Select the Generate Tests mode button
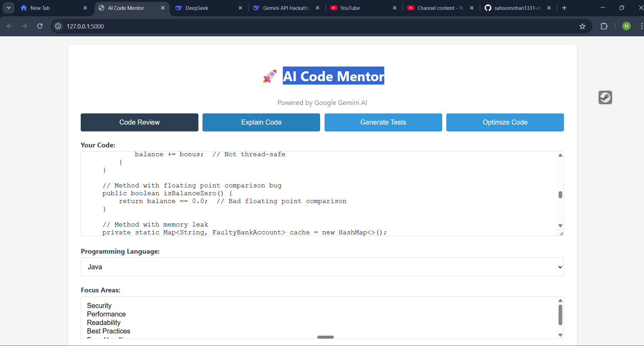This screenshot has height=346, width=644. [x=383, y=122]
